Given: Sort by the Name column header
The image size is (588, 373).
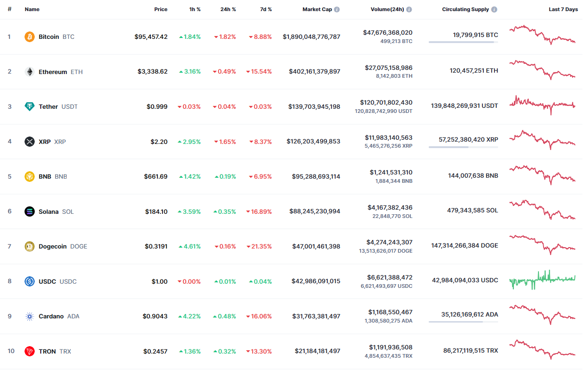Looking at the screenshot, I should point(32,9).
